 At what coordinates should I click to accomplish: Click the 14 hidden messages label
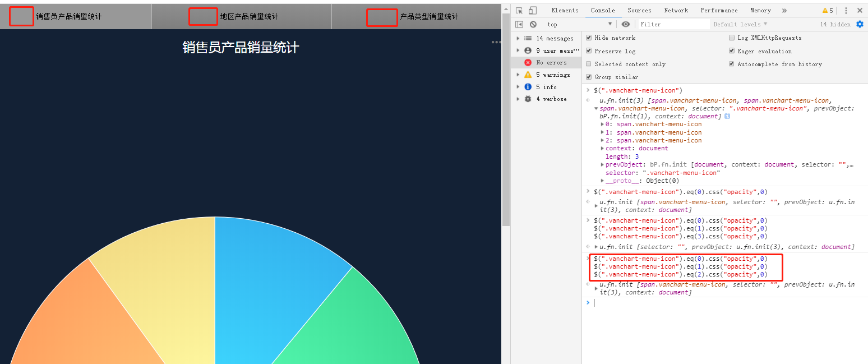tap(835, 24)
